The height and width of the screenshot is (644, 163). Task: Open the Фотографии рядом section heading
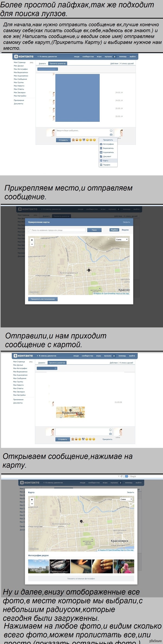(x=38, y=555)
